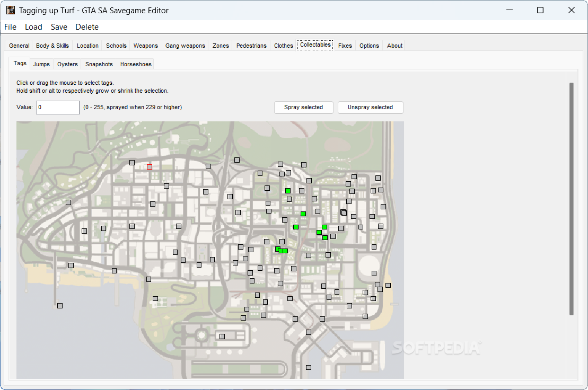This screenshot has width=588, height=390.
Task: Switch to the Options tab
Action: [x=369, y=46]
